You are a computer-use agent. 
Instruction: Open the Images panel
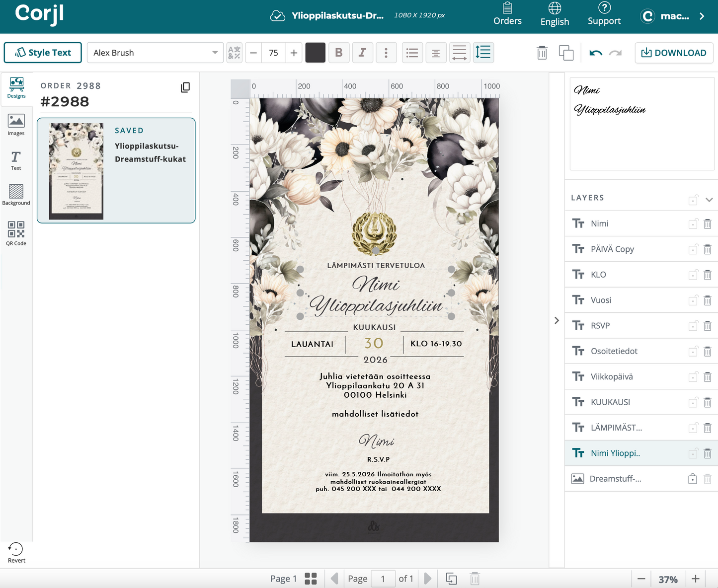pos(16,124)
